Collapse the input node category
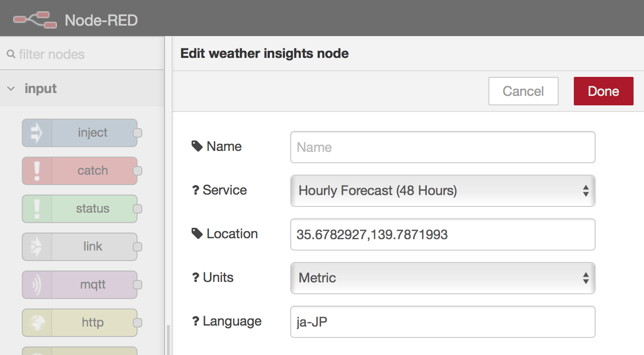The image size is (644, 355). tap(10, 88)
